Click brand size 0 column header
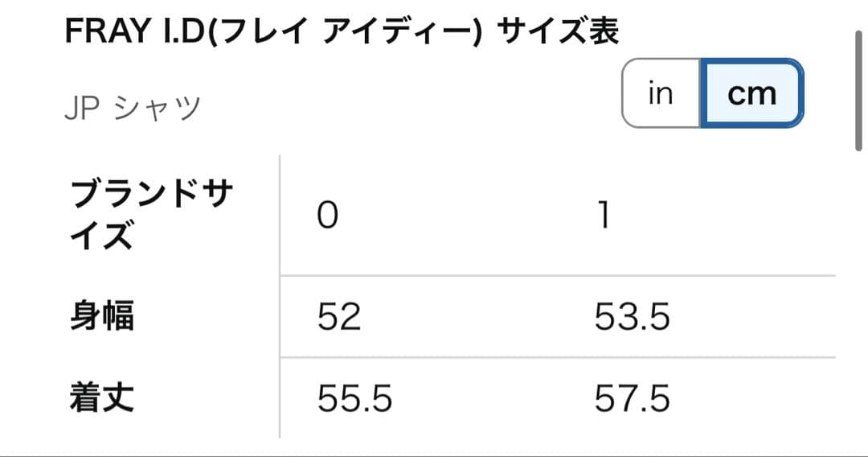The image size is (868, 457). point(328,217)
